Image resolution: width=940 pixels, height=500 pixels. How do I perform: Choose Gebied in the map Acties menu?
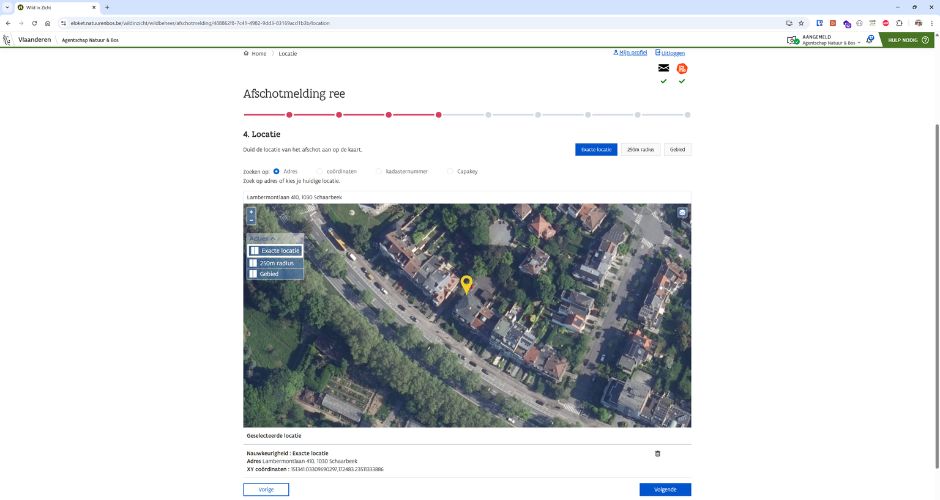268,273
